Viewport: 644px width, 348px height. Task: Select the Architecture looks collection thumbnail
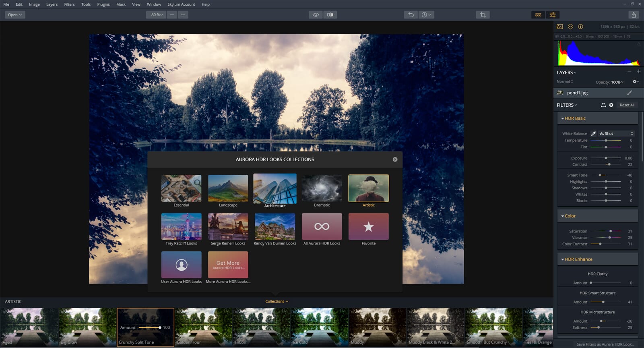(275, 188)
